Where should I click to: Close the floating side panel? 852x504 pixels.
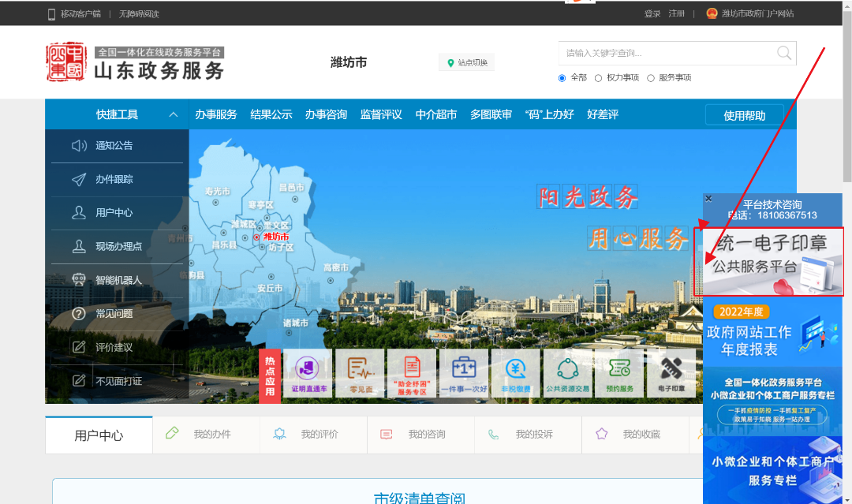[708, 199]
